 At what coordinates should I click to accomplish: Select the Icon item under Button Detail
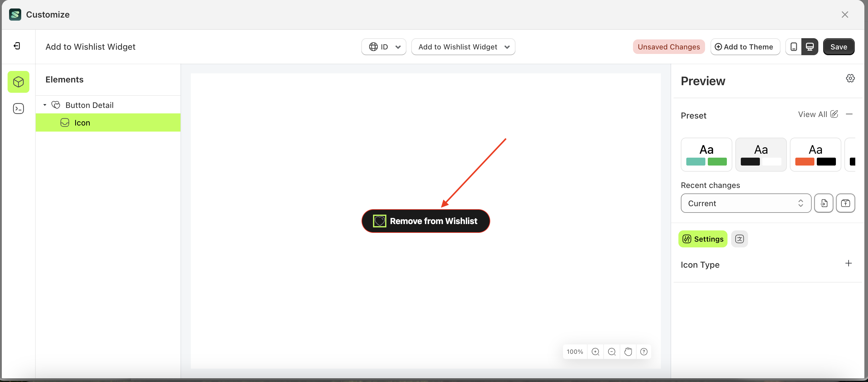82,122
